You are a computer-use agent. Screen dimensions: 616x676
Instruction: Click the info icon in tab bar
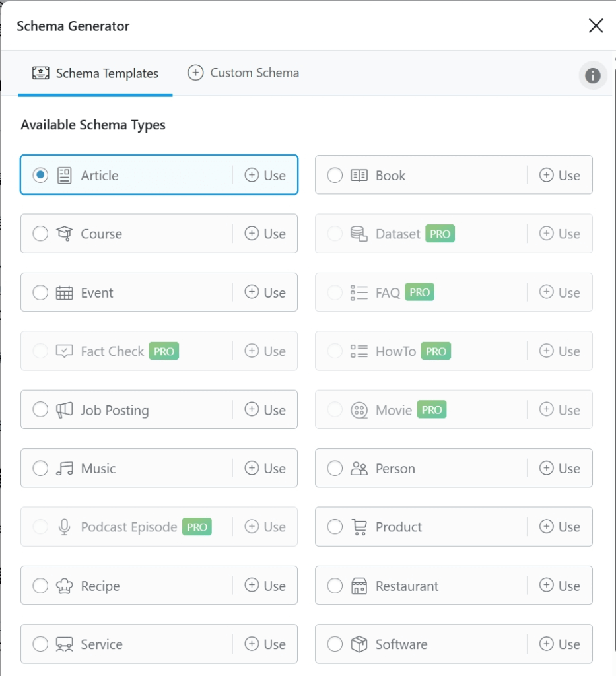tap(592, 76)
